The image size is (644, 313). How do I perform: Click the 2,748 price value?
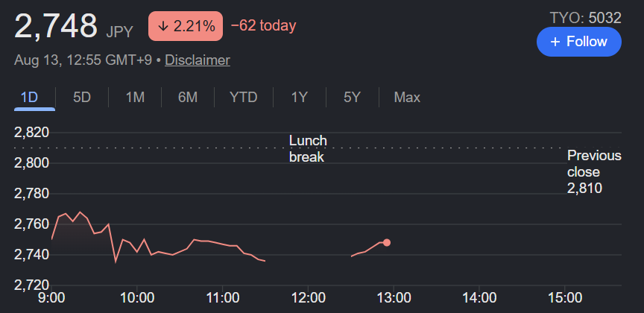pyautogui.click(x=56, y=26)
